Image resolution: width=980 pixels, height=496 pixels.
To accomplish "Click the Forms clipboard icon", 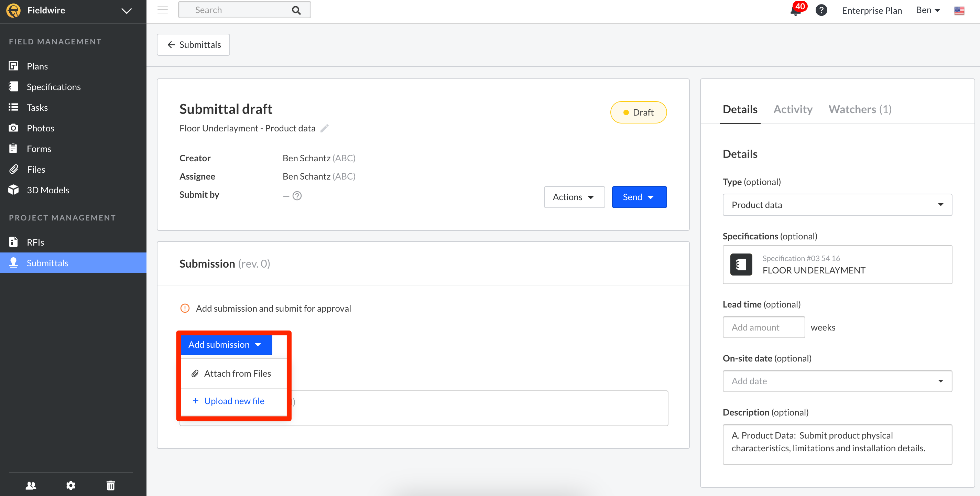I will click(x=13, y=148).
